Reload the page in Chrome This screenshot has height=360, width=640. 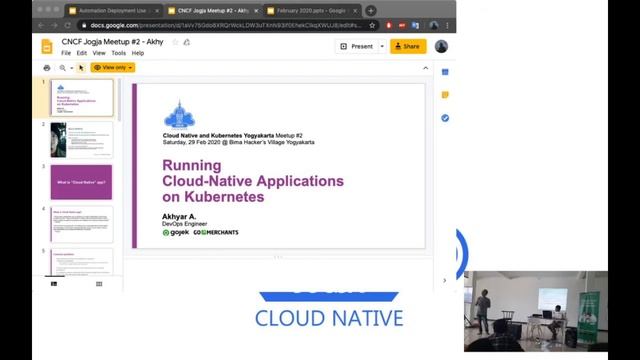coord(67,25)
